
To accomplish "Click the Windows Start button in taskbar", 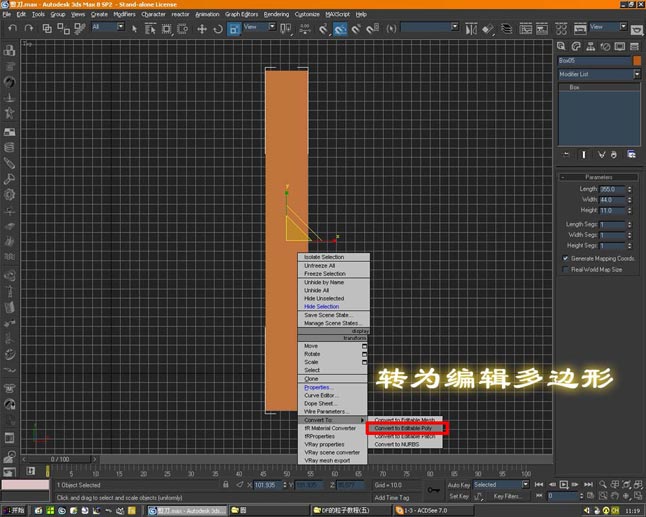I will click(x=14, y=510).
